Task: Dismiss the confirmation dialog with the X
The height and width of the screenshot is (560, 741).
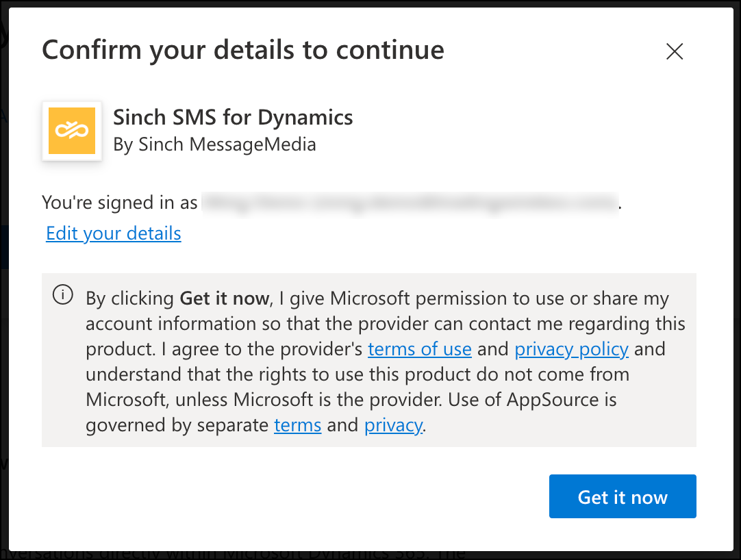Action: (x=674, y=51)
